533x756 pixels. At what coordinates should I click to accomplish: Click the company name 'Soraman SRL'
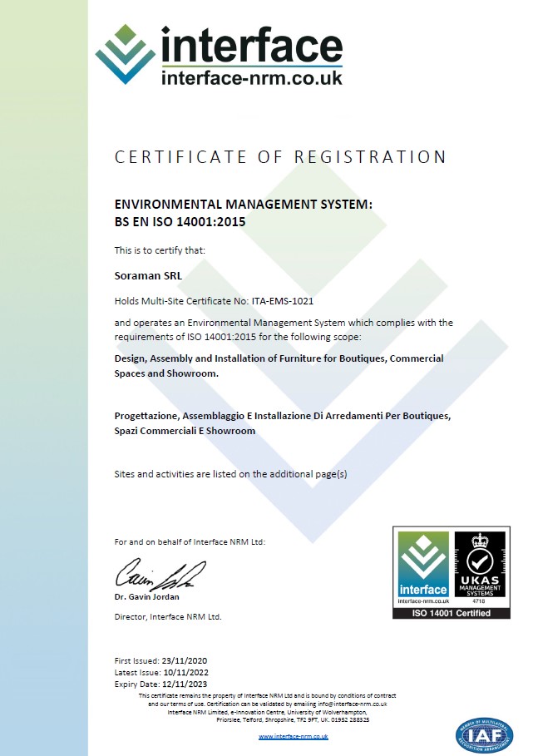pos(148,276)
